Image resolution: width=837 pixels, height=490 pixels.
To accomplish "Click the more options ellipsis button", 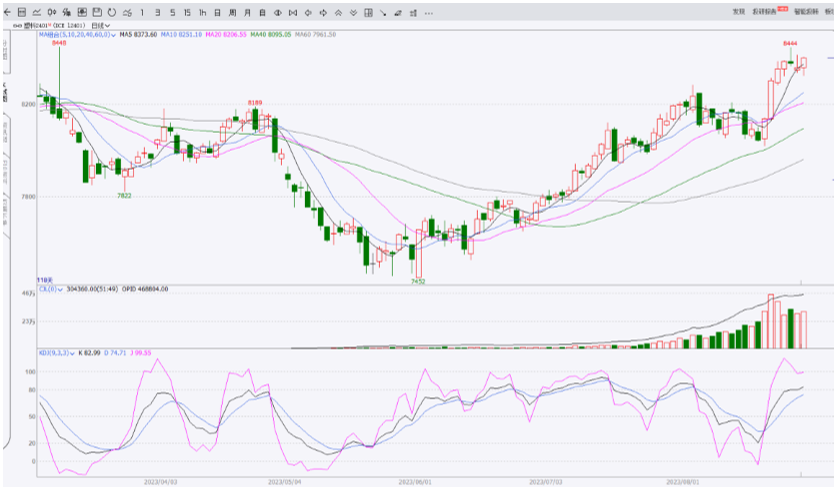I will click(x=429, y=12).
